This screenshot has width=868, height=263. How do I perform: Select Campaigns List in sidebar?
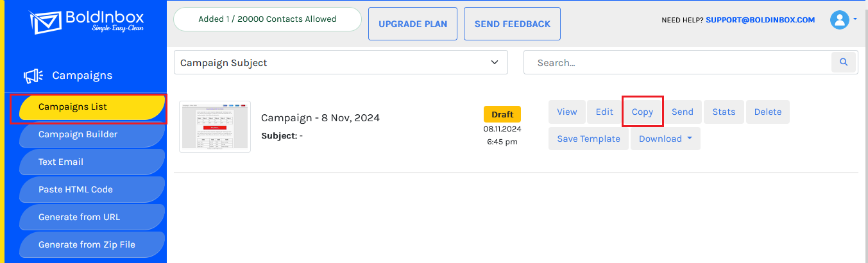89,107
